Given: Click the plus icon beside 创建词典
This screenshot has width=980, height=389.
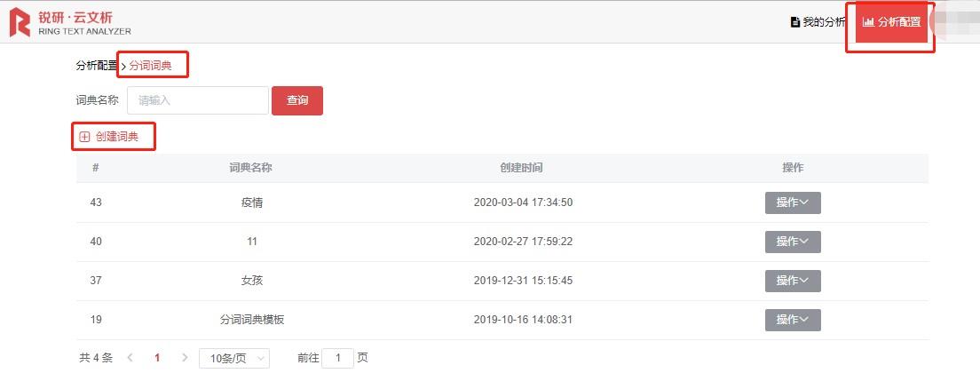Looking at the screenshot, I should (84, 137).
